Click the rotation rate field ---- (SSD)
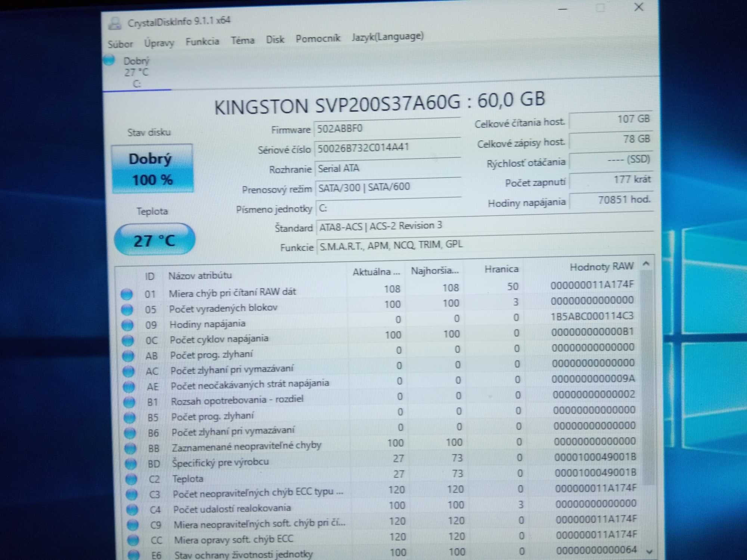The width and height of the screenshot is (747, 560). coord(611,160)
